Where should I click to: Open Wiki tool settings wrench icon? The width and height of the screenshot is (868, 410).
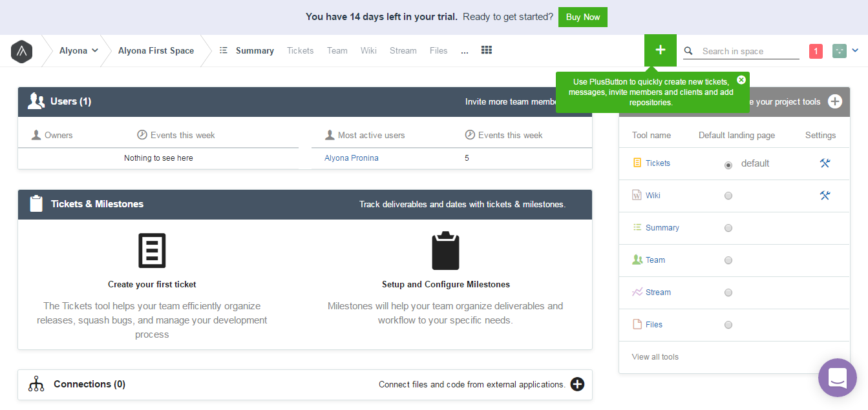pyautogui.click(x=825, y=196)
